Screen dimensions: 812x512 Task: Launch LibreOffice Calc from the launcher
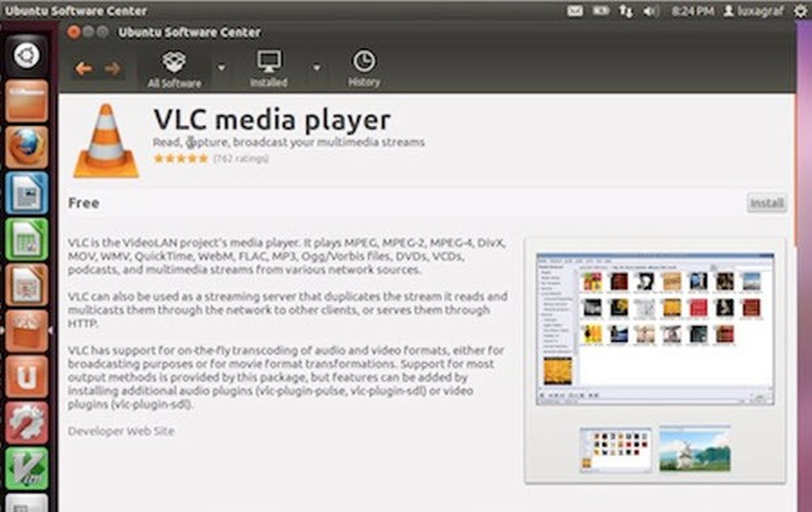[27, 239]
